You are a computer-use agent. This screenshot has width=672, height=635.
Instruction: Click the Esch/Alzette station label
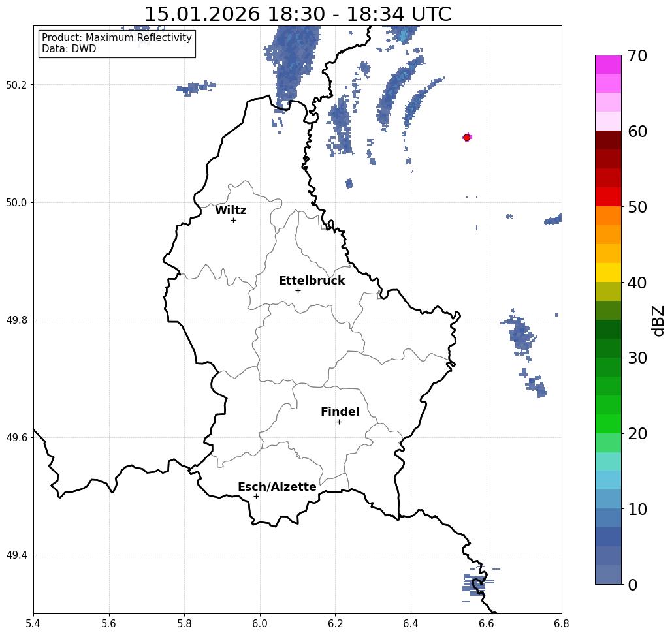(x=277, y=487)
